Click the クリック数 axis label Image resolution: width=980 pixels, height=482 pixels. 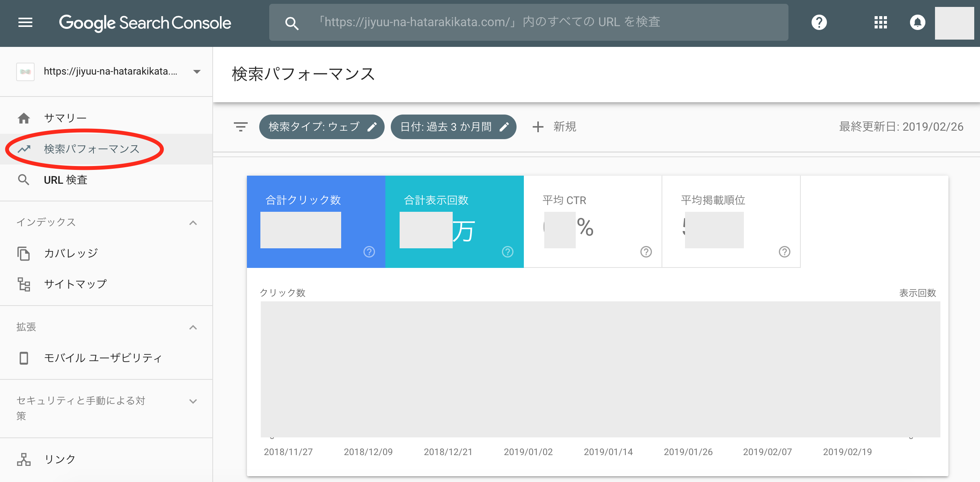(283, 293)
